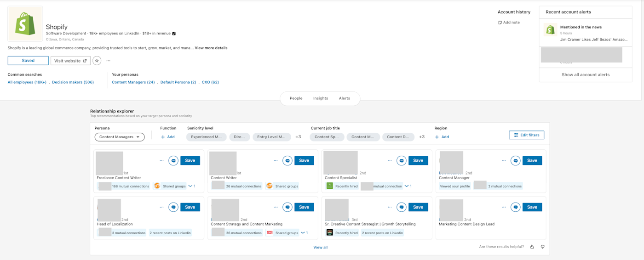Open Edit filters

click(x=527, y=135)
